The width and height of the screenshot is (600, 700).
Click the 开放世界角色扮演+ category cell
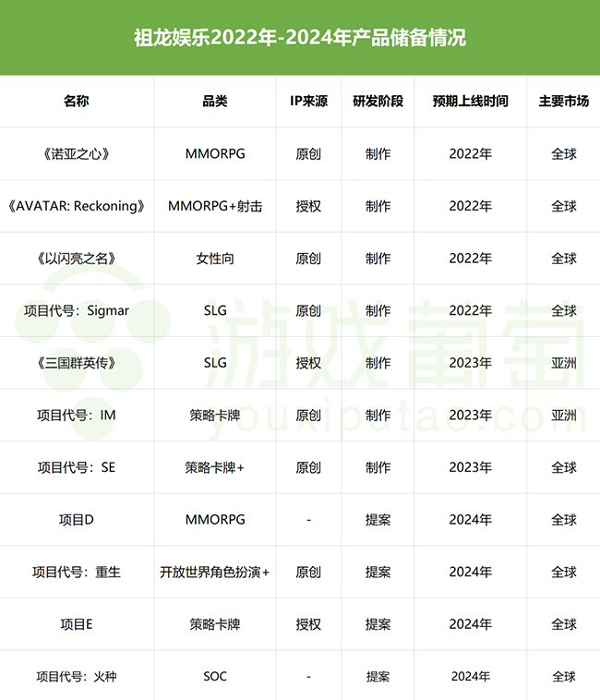pyautogui.click(x=215, y=572)
